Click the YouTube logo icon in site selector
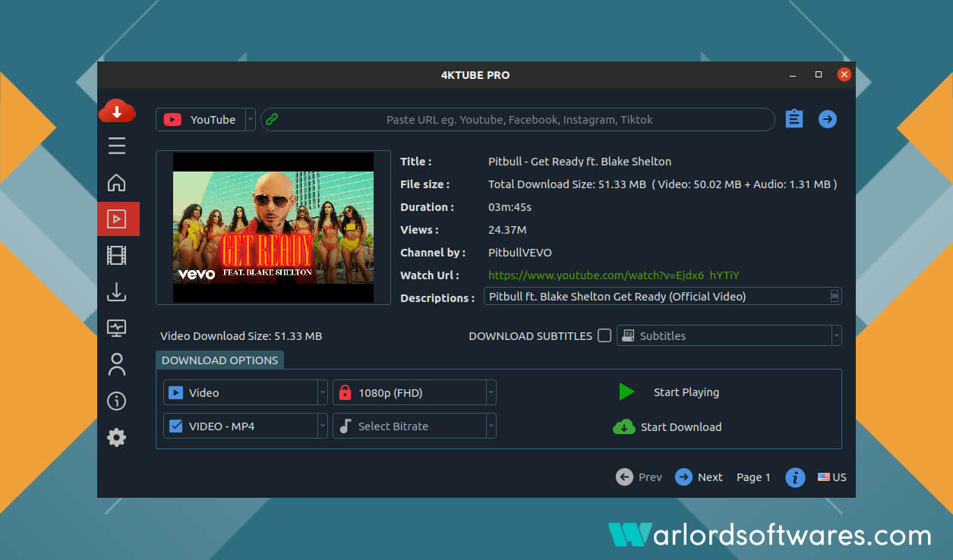The width and height of the screenshot is (953, 560). (x=172, y=119)
